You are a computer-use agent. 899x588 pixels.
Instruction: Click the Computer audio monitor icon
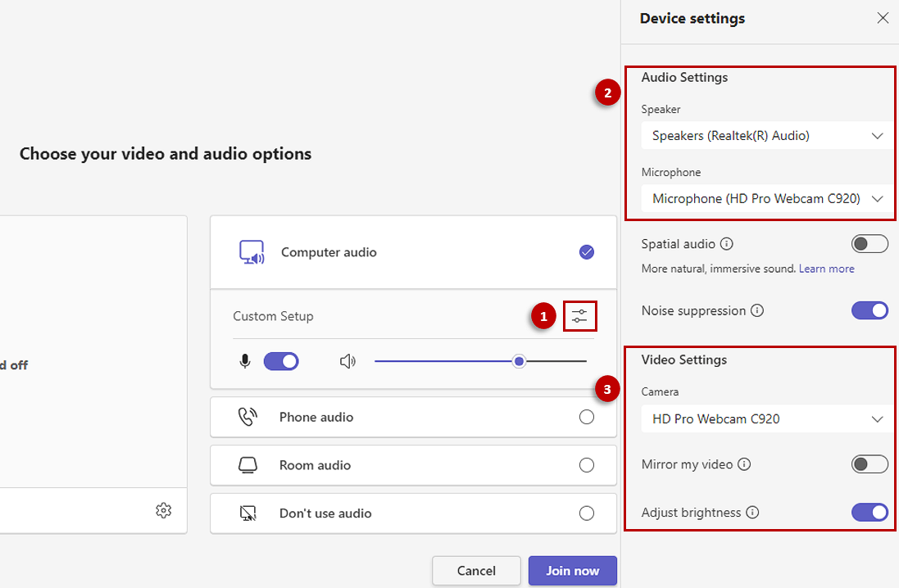click(x=252, y=252)
